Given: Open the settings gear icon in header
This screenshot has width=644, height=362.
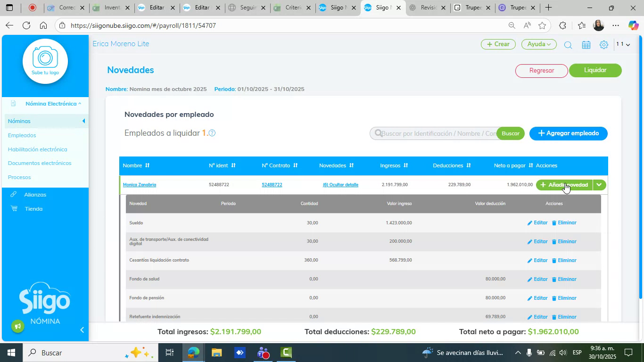Looking at the screenshot, I should 604,45.
